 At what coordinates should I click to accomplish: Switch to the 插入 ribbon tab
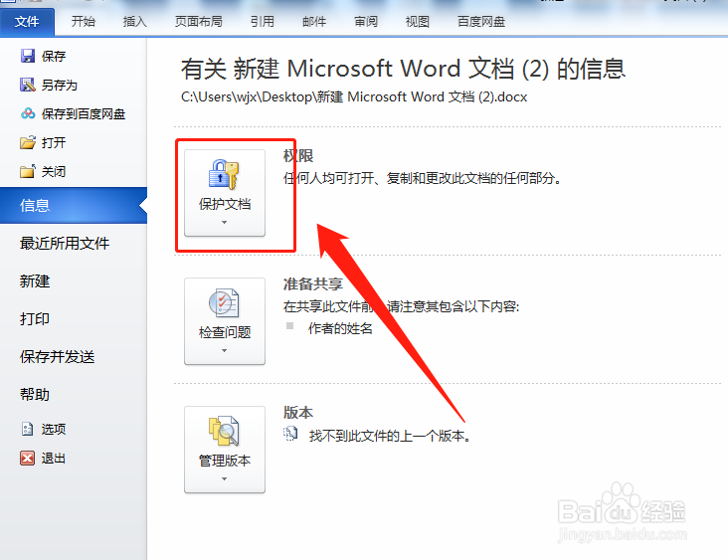pyautogui.click(x=134, y=21)
